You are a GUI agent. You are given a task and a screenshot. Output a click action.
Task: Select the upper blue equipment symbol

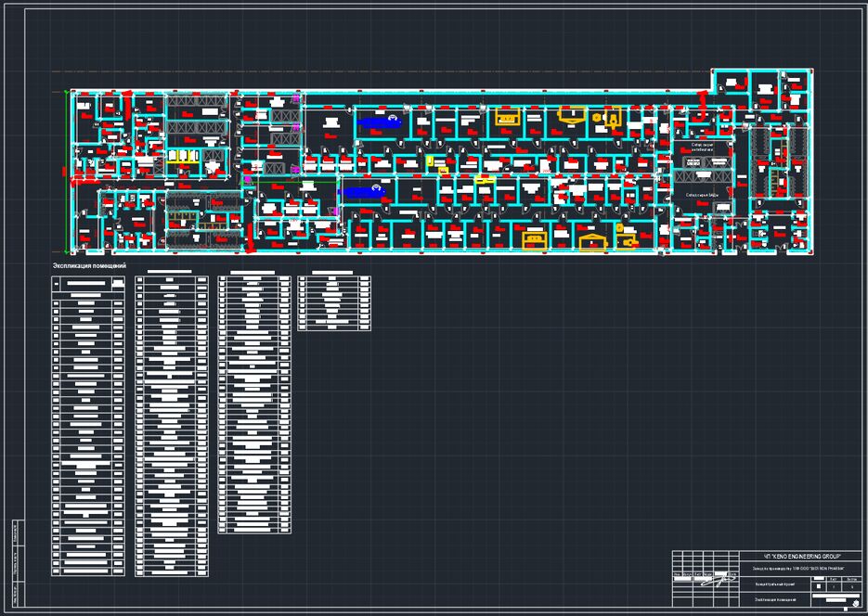(377, 122)
